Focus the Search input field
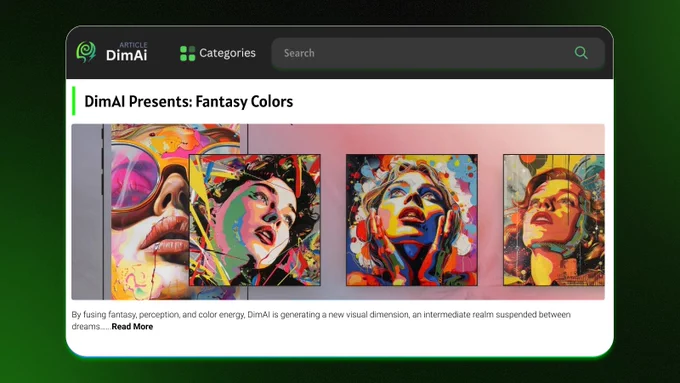The image size is (680, 383). (x=438, y=53)
